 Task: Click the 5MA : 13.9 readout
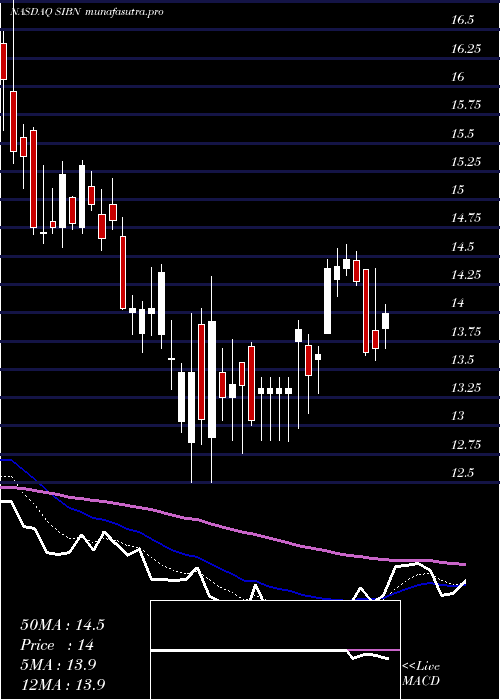coord(58,665)
